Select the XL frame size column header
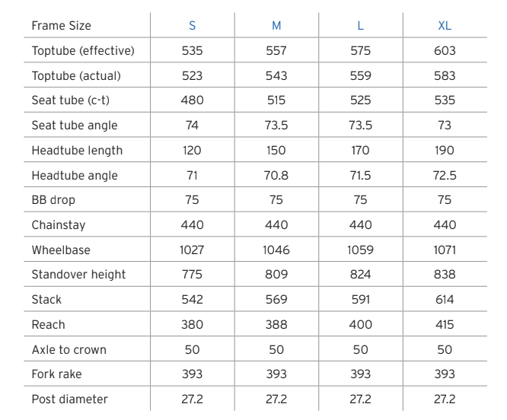 pyautogui.click(x=445, y=26)
